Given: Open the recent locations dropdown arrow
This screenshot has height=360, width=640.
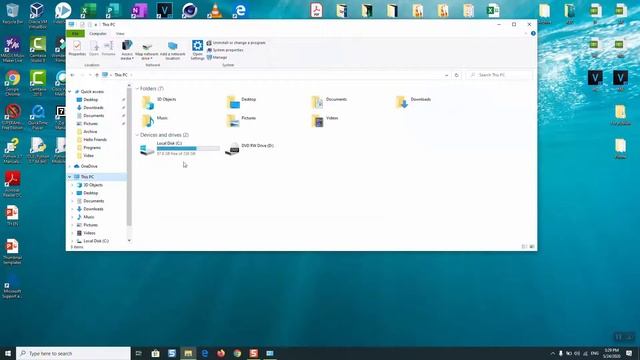Looking at the screenshot, I should pos(90,75).
